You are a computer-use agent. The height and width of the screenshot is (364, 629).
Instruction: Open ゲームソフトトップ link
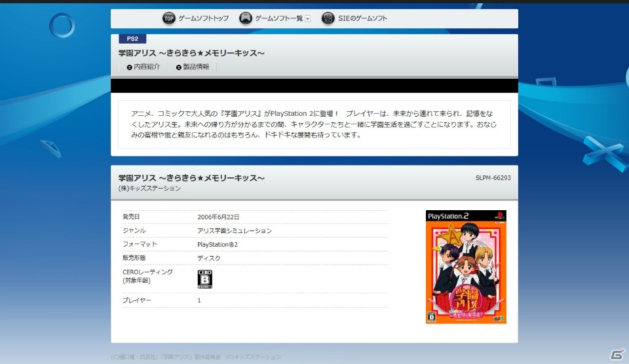(x=203, y=18)
